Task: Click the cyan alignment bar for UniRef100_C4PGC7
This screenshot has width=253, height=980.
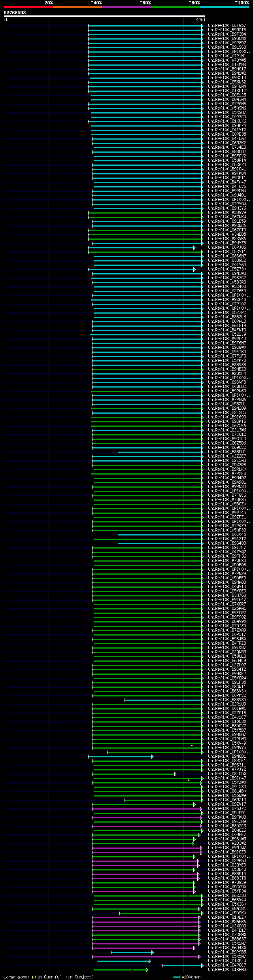Action: tap(183, 965)
